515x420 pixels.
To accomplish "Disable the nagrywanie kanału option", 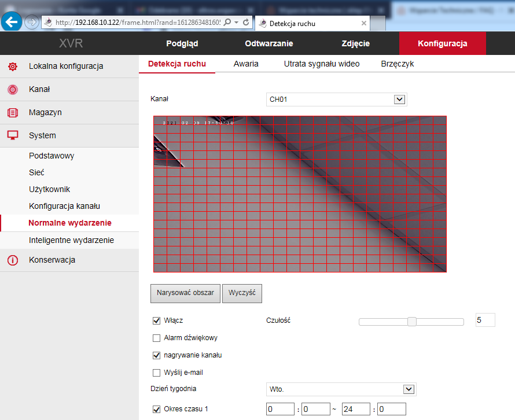I will (x=156, y=355).
